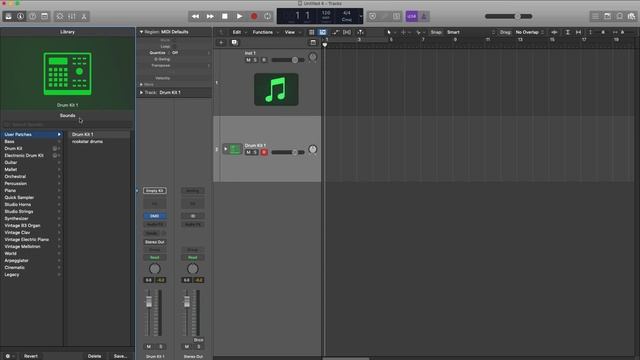
Task: Click the Tuner icon in control bar
Action: [384, 16]
